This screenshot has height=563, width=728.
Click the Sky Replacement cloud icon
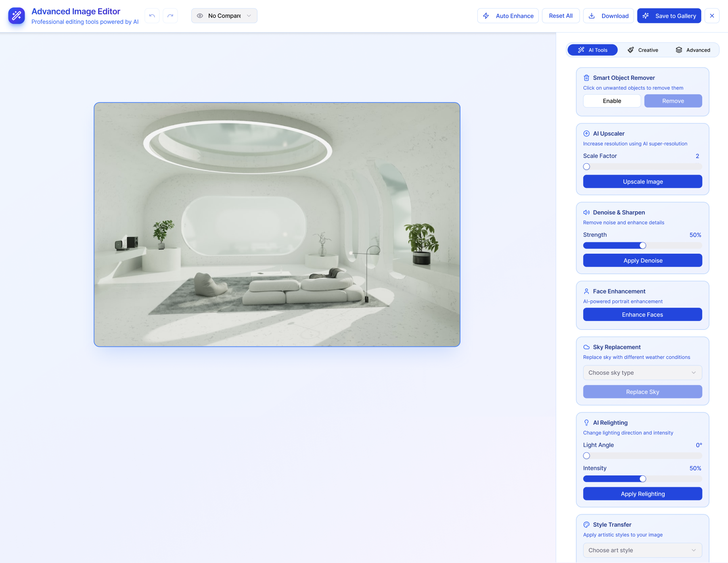586,347
